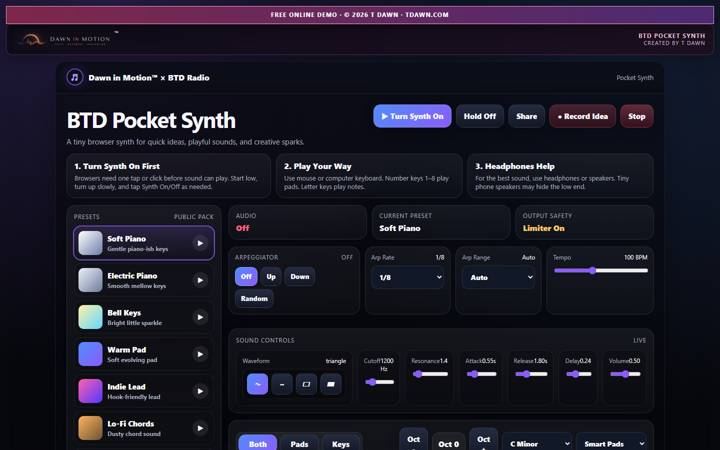Adjust the Attack slider

coord(481,374)
